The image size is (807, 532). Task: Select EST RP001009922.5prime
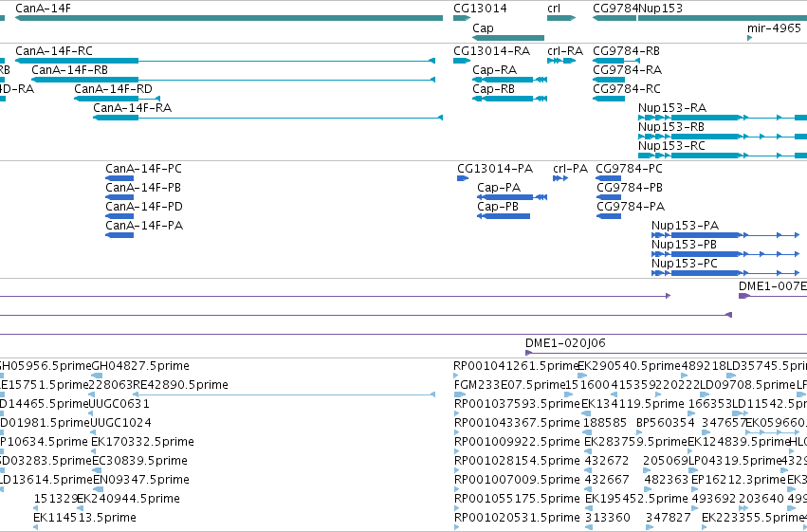click(456, 451)
